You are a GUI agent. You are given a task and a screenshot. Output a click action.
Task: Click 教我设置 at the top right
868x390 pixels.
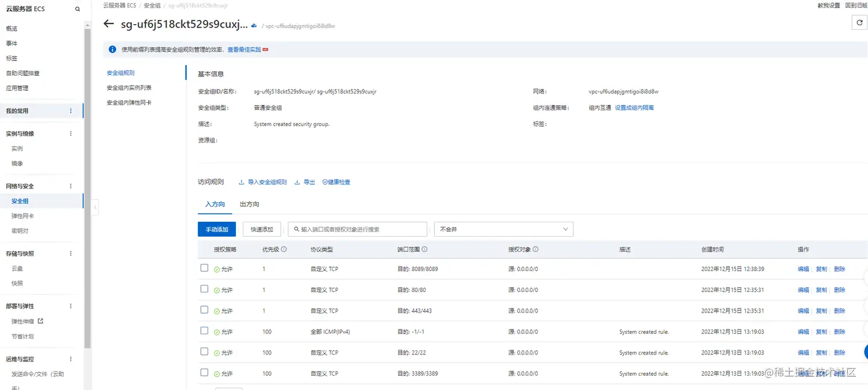pyautogui.click(x=828, y=5)
